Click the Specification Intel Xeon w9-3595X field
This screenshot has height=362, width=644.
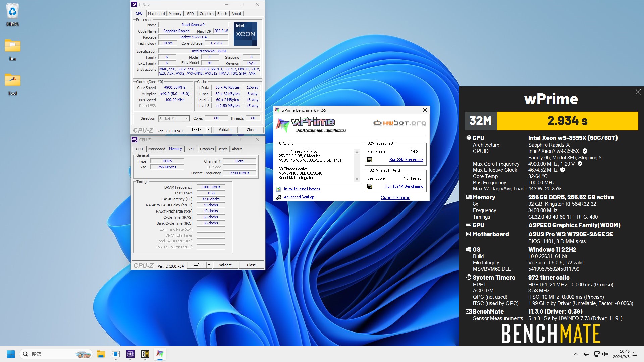(x=209, y=51)
